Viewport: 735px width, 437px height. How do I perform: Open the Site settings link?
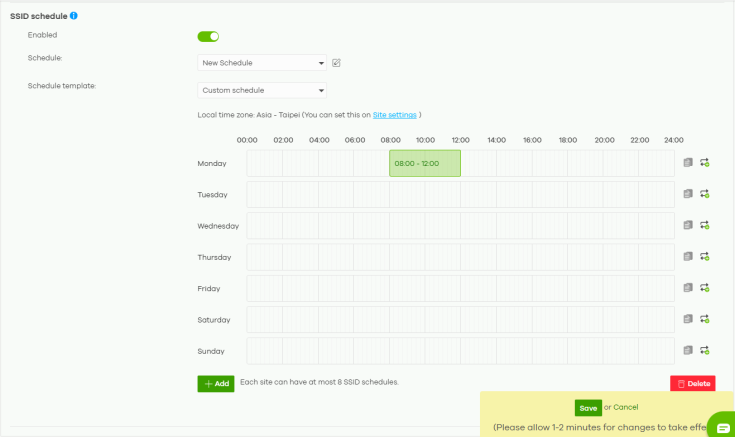click(394, 115)
